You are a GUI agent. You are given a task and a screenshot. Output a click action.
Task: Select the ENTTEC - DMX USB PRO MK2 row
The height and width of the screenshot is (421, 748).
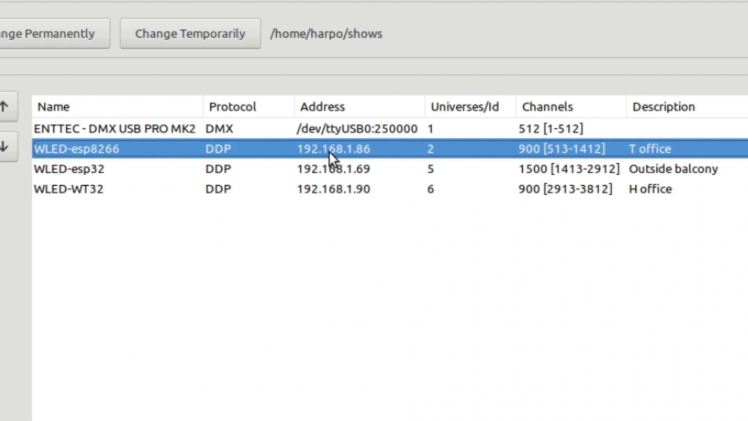(x=115, y=129)
